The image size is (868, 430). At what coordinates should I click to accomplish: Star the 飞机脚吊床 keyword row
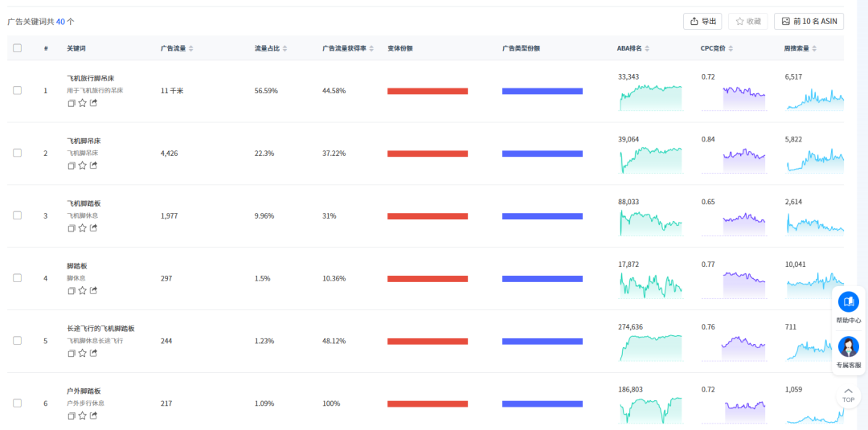coord(82,166)
